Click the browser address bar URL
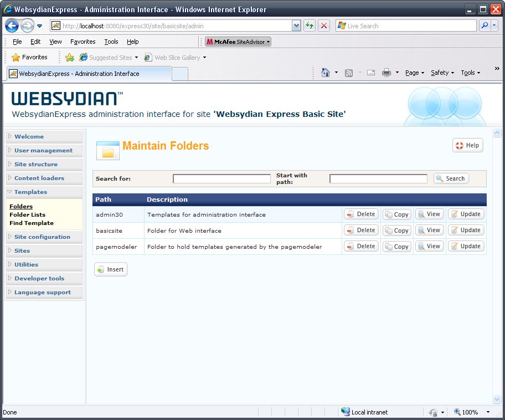This screenshot has height=420, width=505. click(x=171, y=26)
